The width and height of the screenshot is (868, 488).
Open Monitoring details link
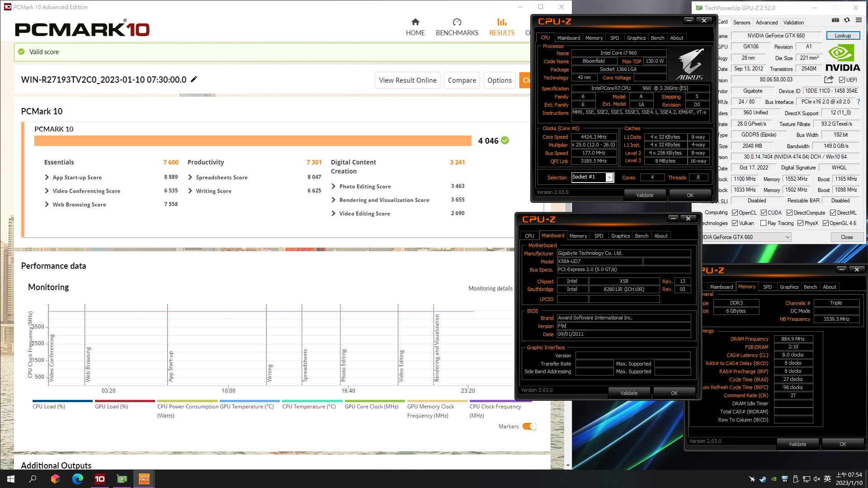(491, 288)
